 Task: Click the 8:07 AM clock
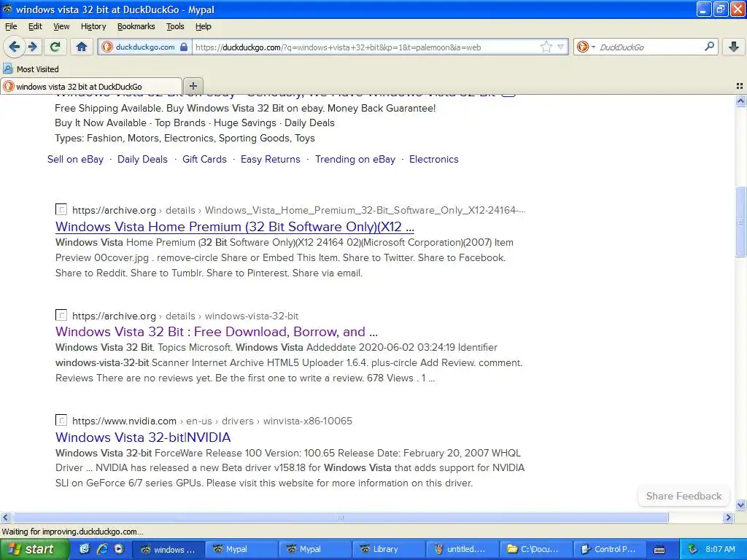coord(720,550)
